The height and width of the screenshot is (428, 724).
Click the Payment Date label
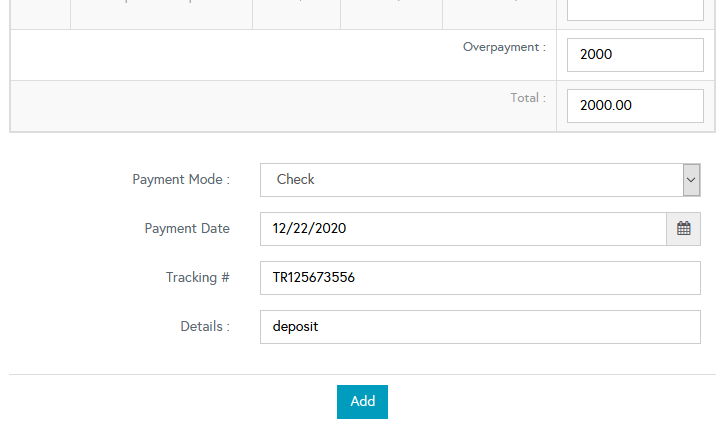point(187,229)
